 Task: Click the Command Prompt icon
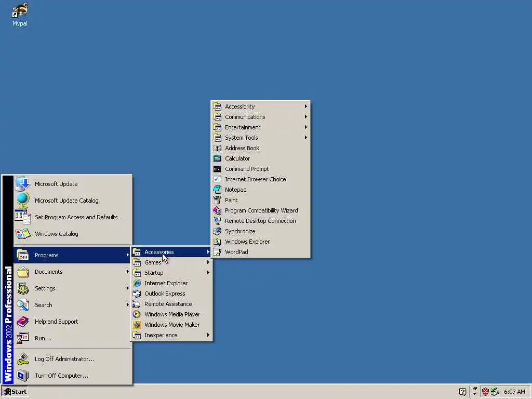[217, 169]
